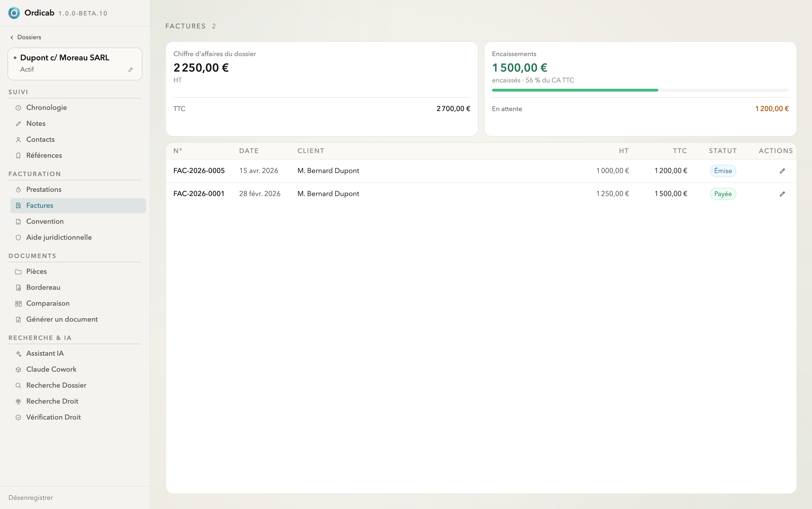Open Chronologie section
This screenshot has width=812, height=509.
[x=78, y=108]
